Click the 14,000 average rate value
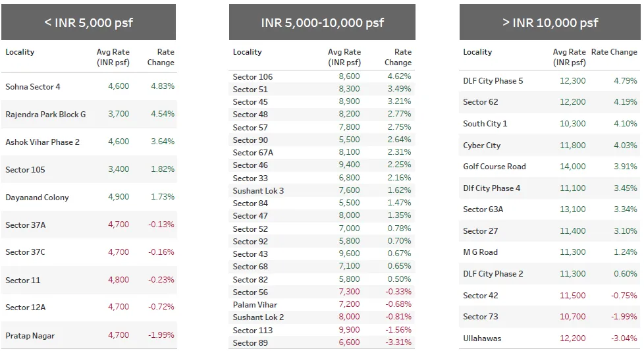The height and width of the screenshot is (351, 644). 572,167
